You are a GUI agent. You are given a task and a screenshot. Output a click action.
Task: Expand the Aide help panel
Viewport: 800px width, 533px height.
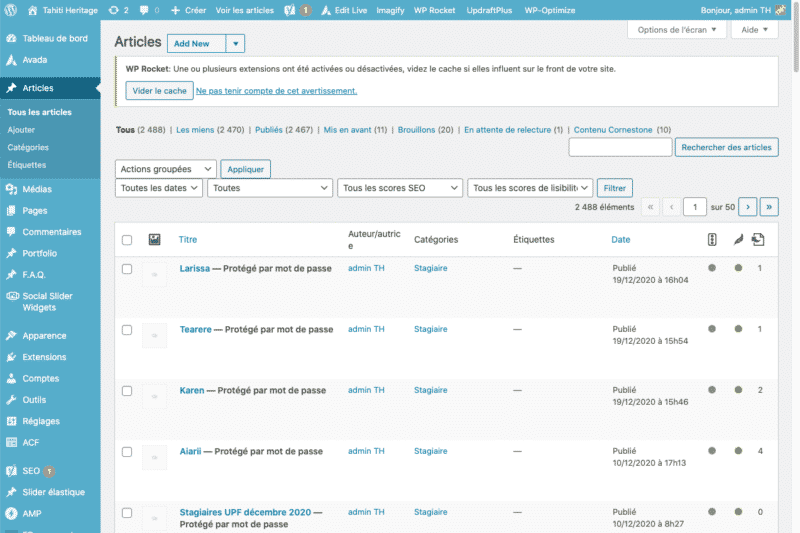[755, 30]
